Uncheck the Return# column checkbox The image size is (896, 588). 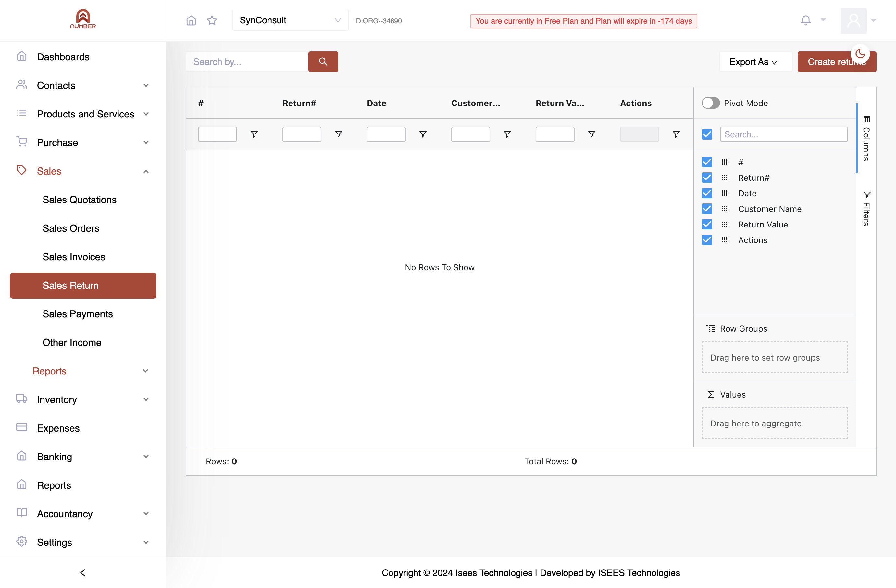click(707, 178)
